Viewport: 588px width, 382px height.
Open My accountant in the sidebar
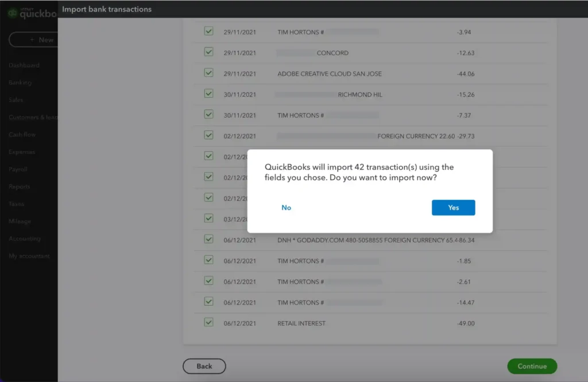click(29, 256)
